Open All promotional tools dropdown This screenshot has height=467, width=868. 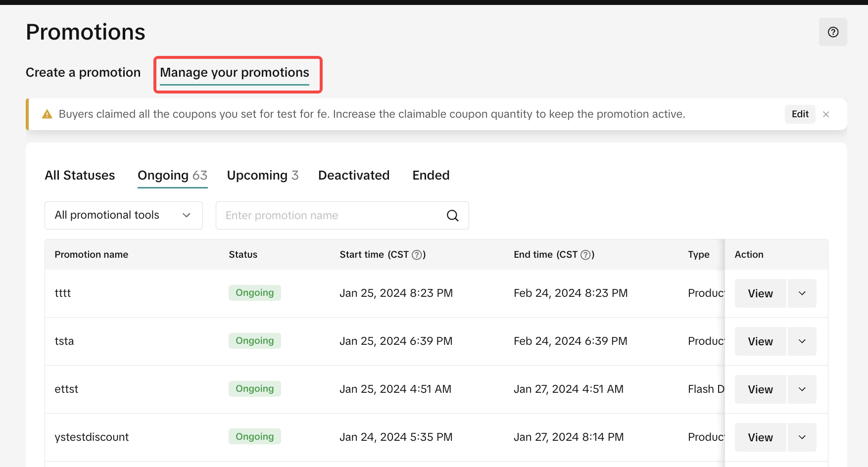[x=124, y=215]
